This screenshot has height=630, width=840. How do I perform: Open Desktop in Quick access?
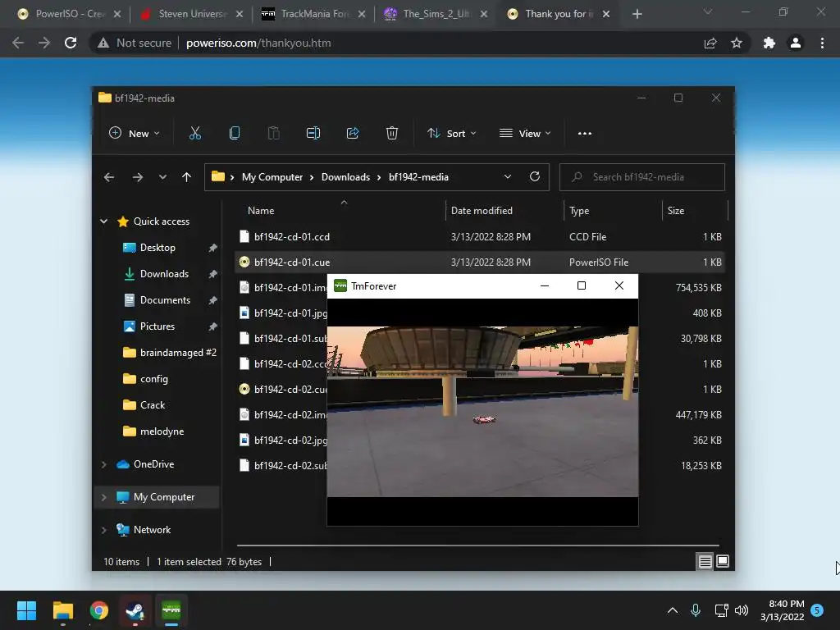[157, 248]
